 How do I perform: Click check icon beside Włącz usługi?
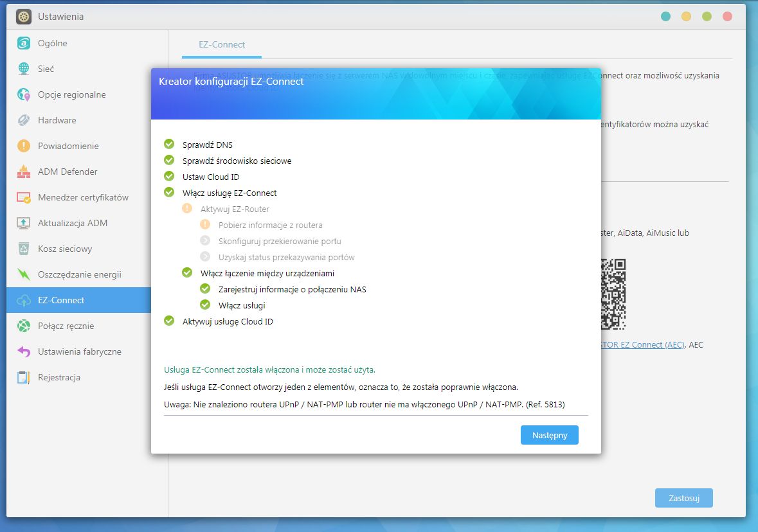coord(205,305)
